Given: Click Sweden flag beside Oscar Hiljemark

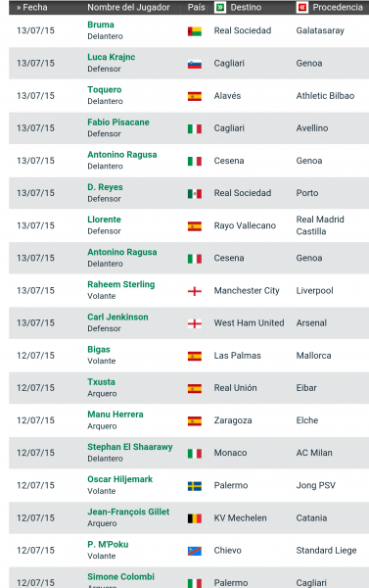Looking at the screenshot, I should click(195, 486).
